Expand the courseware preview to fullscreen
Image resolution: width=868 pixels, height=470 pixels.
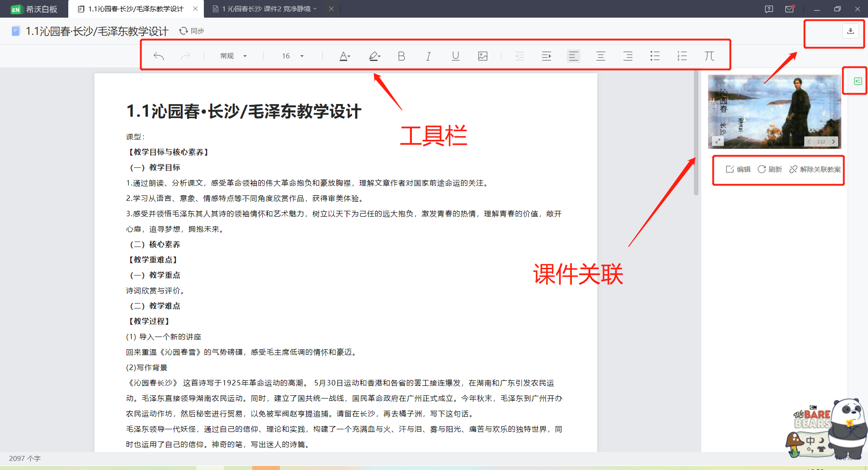(718, 142)
